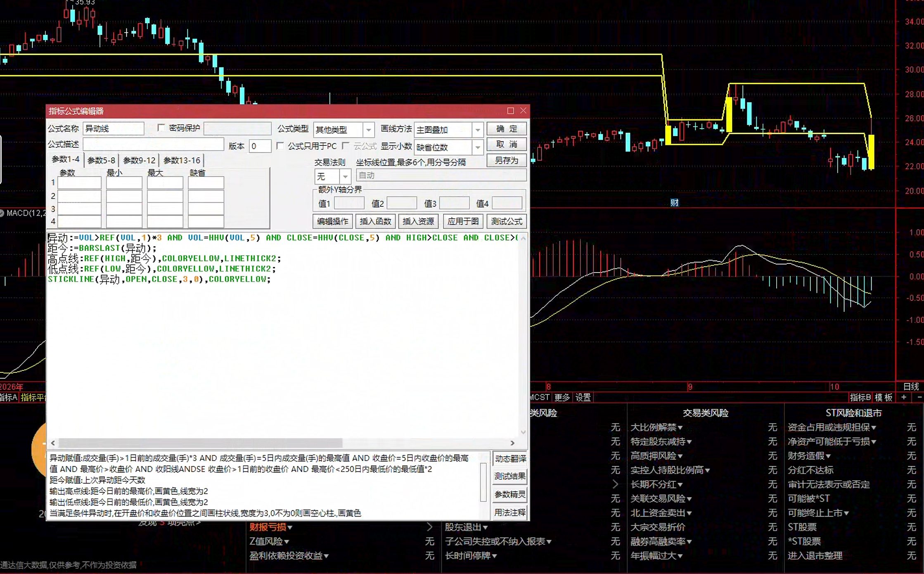
Task: Click the 用法注释 button
Action: [x=510, y=512]
